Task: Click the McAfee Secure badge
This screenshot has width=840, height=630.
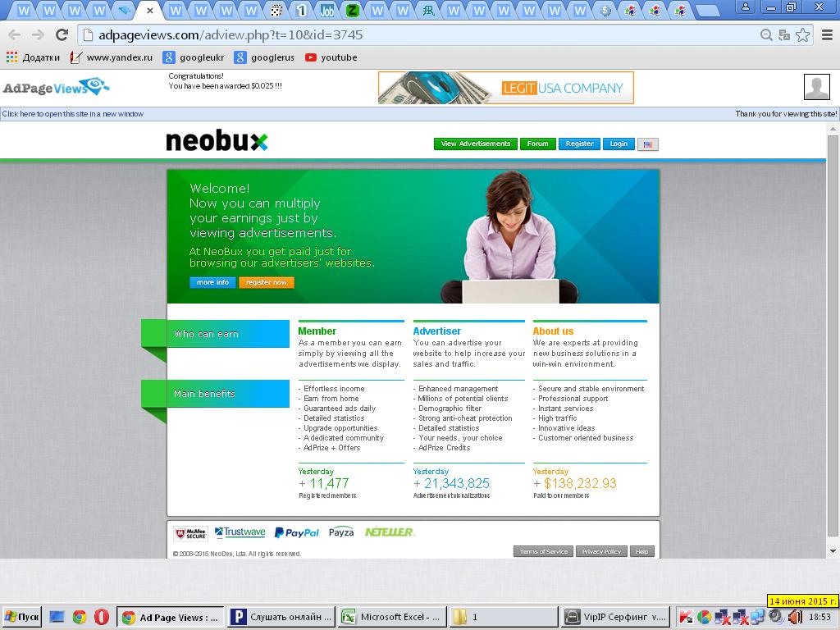Action: (x=191, y=533)
